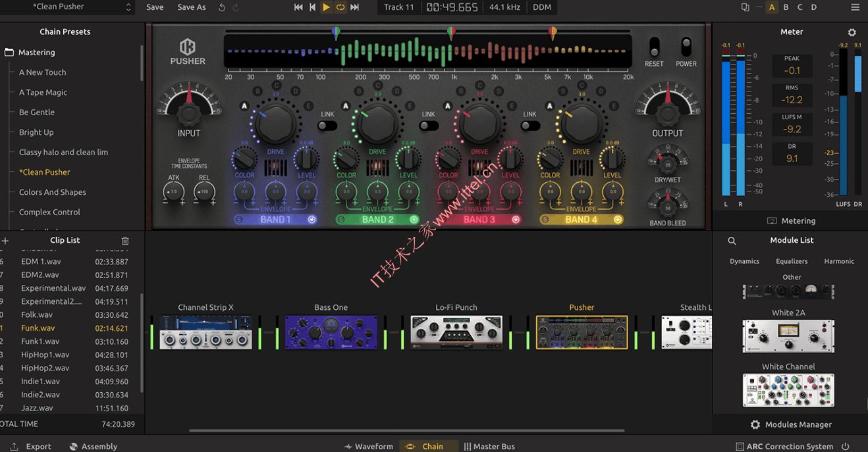Select the Bass One module in the chain
Viewport: 868px width, 452px height.
(x=331, y=332)
